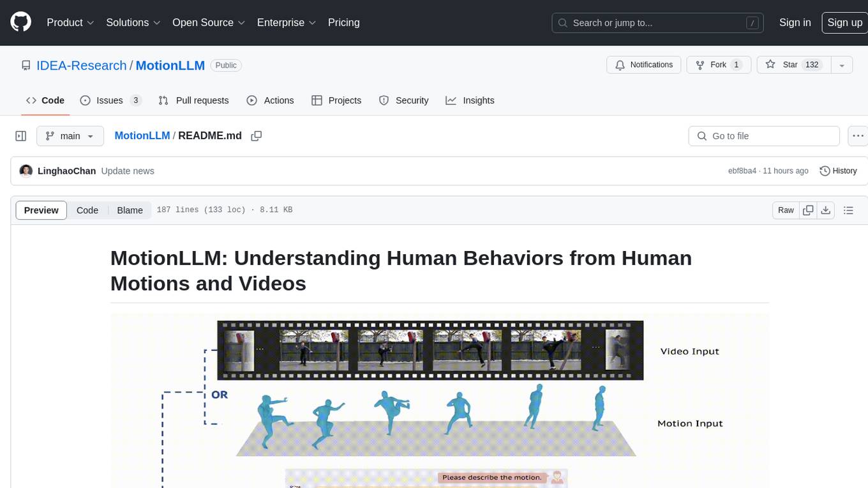Click the Issues count badge 3
Image resolution: width=868 pixels, height=488 pixels.
coord(135,100)
